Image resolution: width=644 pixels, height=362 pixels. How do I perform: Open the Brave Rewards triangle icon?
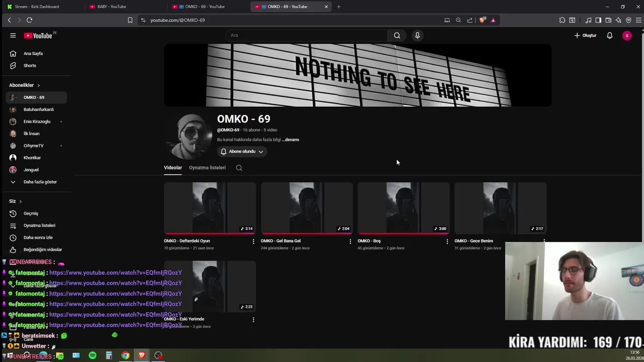[x=493, y=20]
